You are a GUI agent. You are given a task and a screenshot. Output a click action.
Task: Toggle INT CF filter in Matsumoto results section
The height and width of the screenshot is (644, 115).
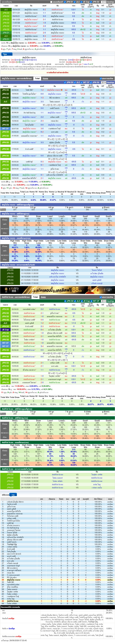82,82
